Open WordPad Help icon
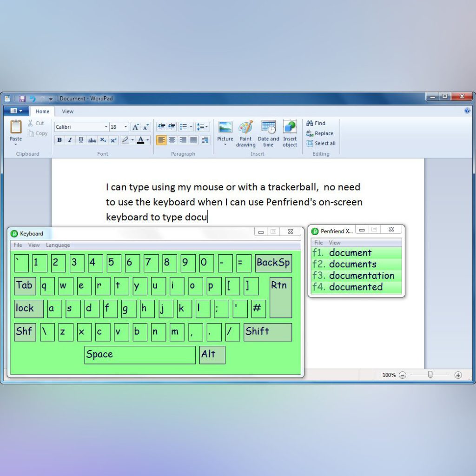 point(467,111)
